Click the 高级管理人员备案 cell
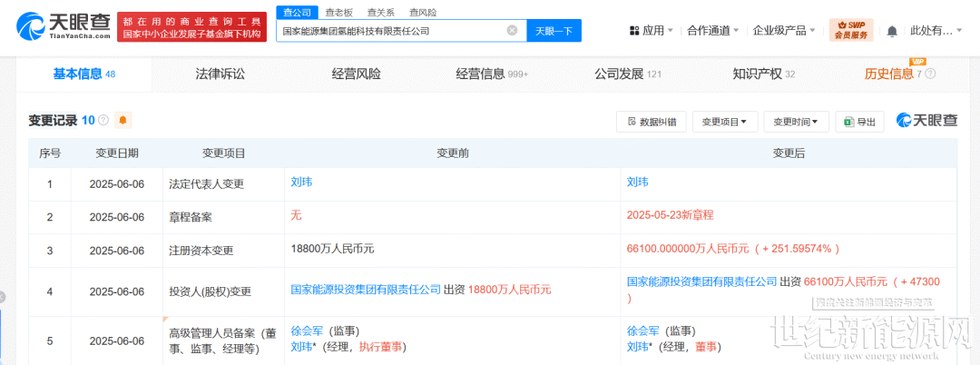 pyautogui.click(x=222, y=342)
